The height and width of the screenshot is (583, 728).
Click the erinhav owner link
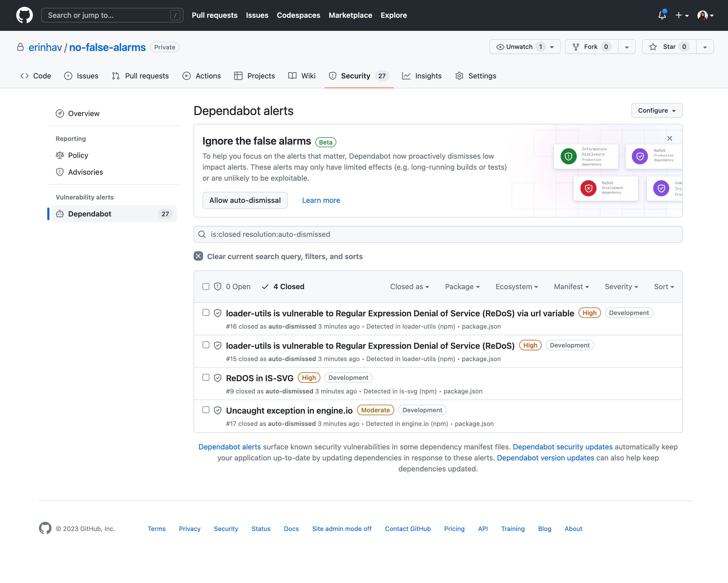pos(45,47)
